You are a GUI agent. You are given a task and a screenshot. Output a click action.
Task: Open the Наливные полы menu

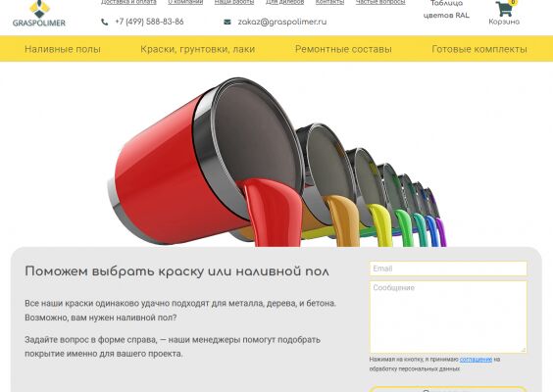pyautogui.click(x=63, y=49)
